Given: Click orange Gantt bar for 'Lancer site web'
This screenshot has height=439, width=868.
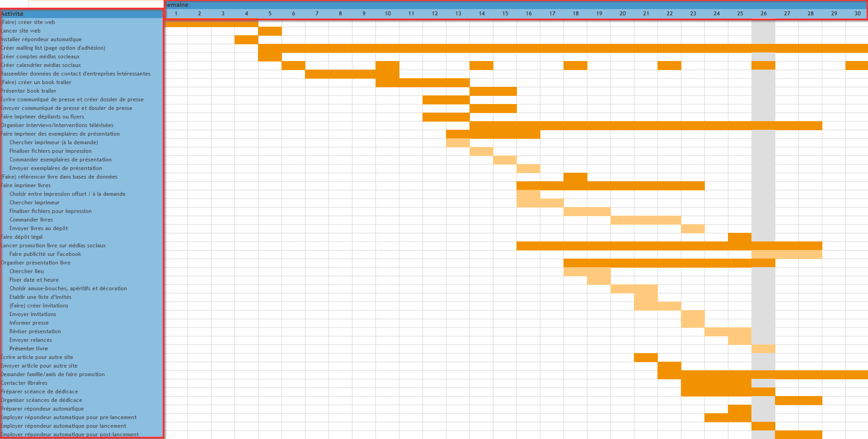Looking at the screenshot, I should pyautogui.click(x=270, y=31).
